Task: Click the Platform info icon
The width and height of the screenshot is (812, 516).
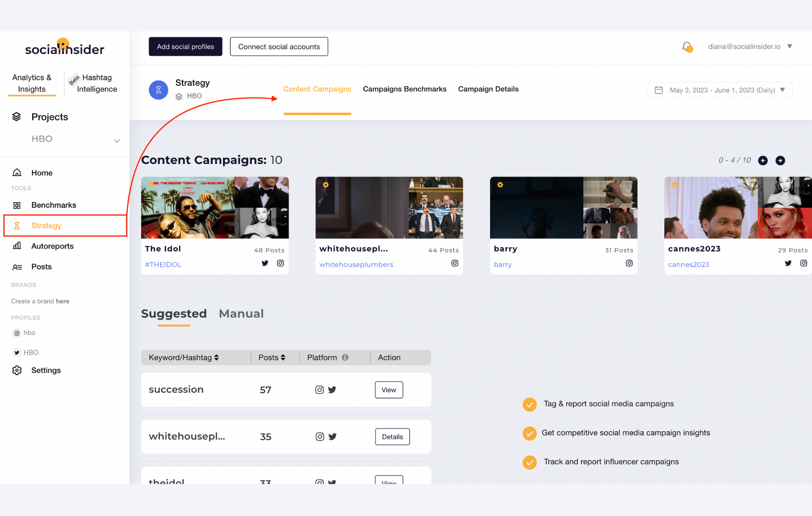Action: point(345,357)
